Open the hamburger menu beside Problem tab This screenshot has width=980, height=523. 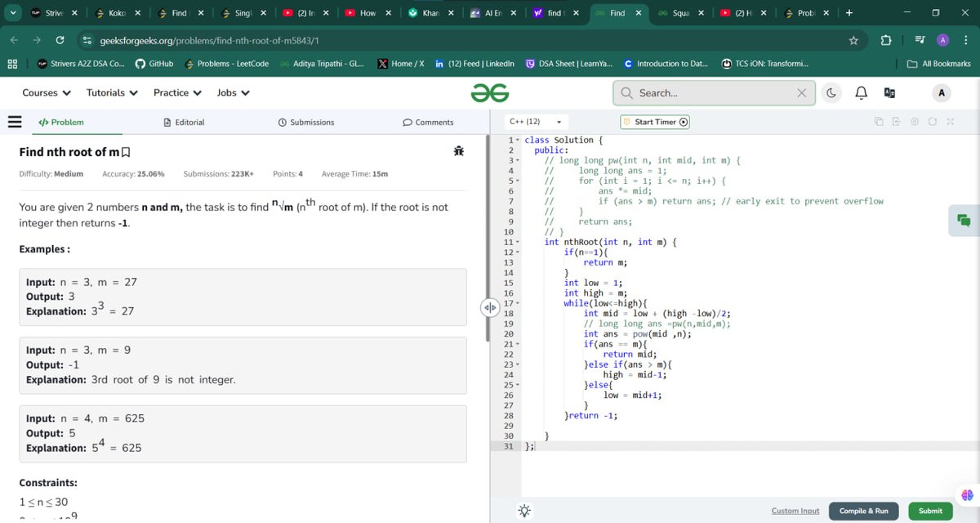click(x=14, y=122)
